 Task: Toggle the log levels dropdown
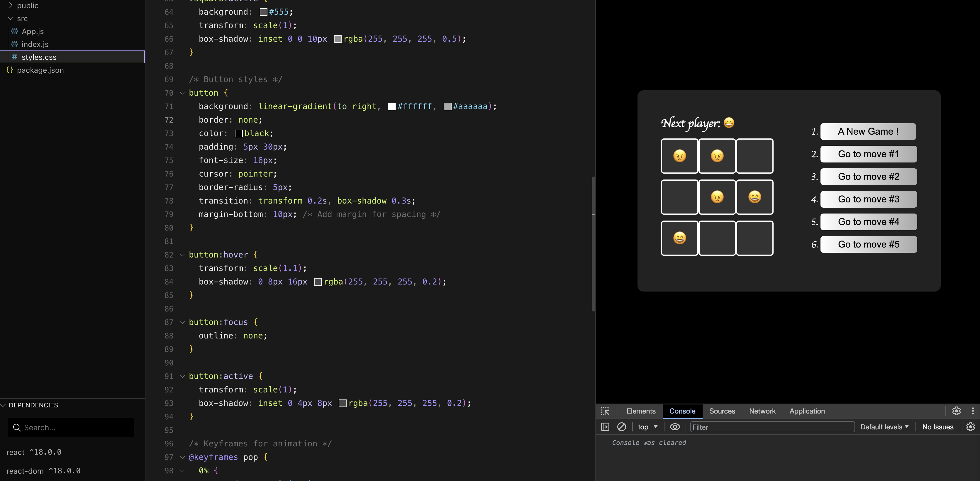coord(884,426)
